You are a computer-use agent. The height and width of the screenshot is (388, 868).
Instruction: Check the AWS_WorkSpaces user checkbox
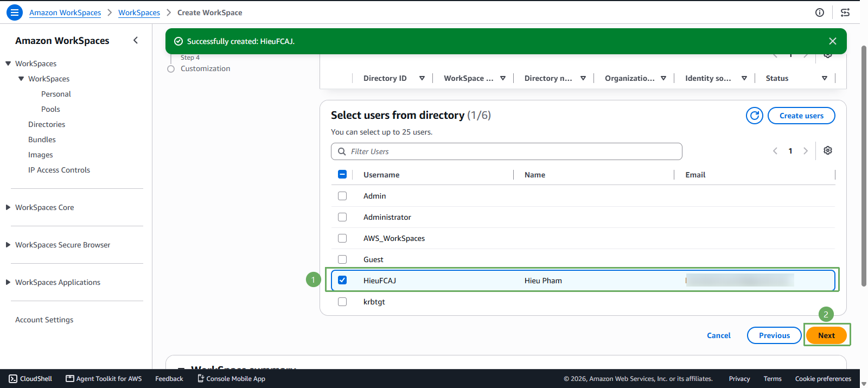pyautogui.click(x=342, y=238)
